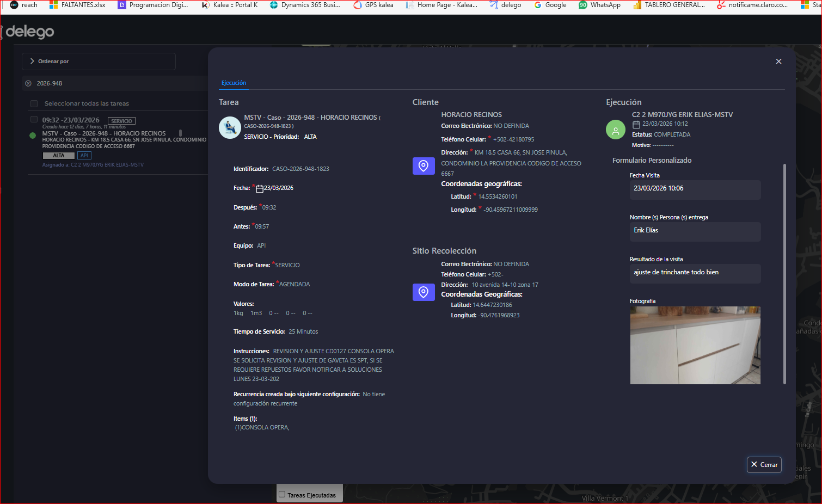Clear the 2026-948 search filter

tap(28, 83)
